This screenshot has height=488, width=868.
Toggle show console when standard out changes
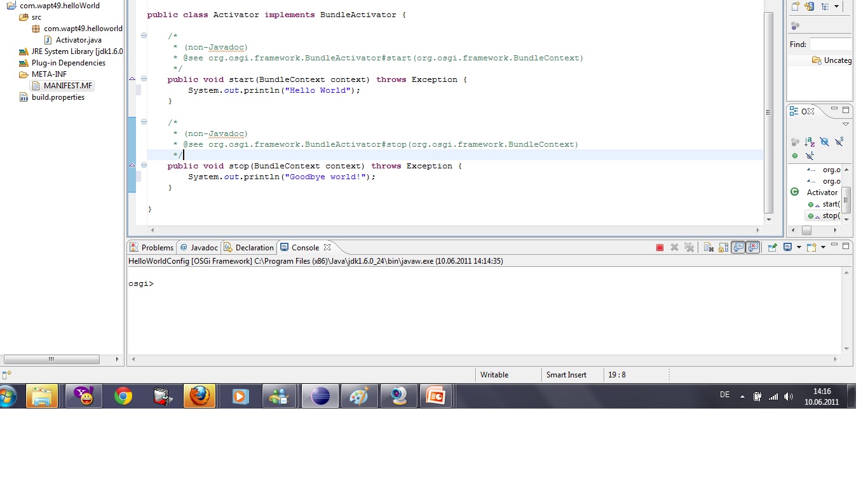(738, 248)
